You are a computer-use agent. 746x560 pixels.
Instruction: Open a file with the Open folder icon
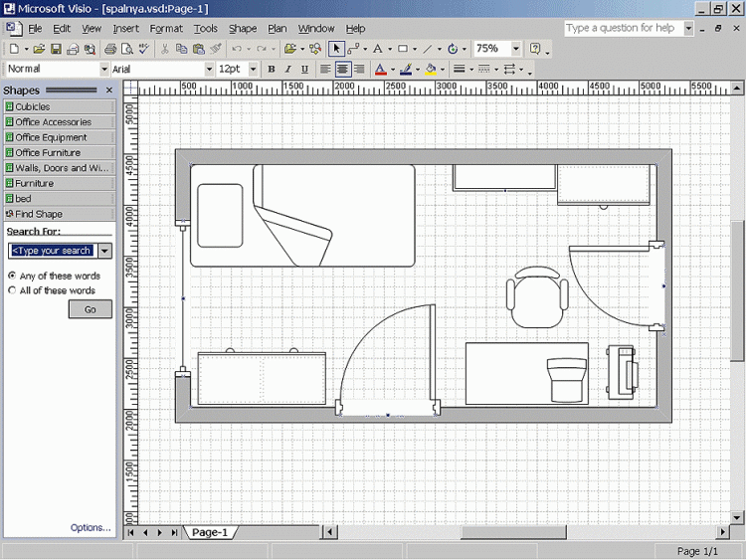(39, 49)
